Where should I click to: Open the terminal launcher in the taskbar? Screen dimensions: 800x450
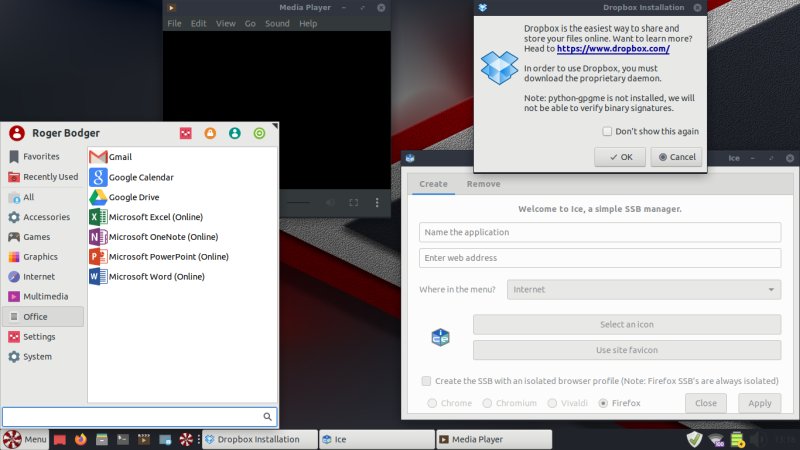tap(123, 439)
